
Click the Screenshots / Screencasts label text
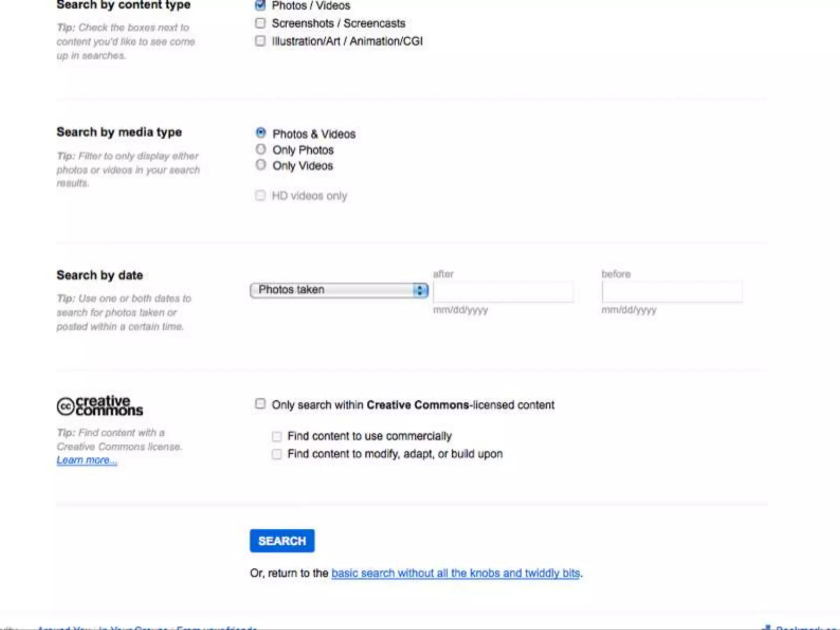click(338, 23)
